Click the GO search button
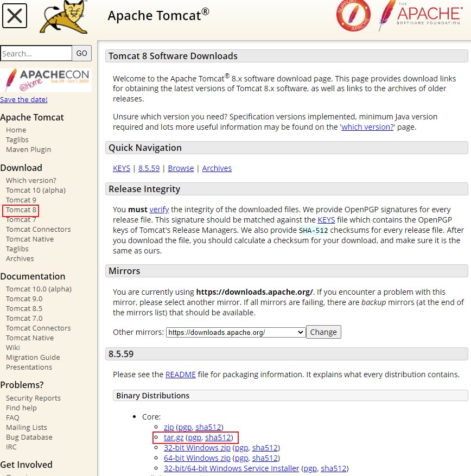This screenshot has height=476, width=471. pyautogui.click(x=81, y=53)
